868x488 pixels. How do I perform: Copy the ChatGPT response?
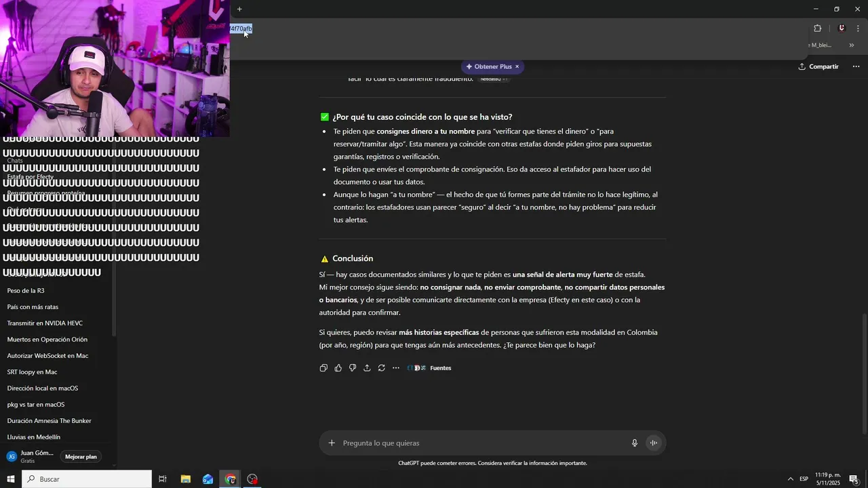[x=323, y=368]
